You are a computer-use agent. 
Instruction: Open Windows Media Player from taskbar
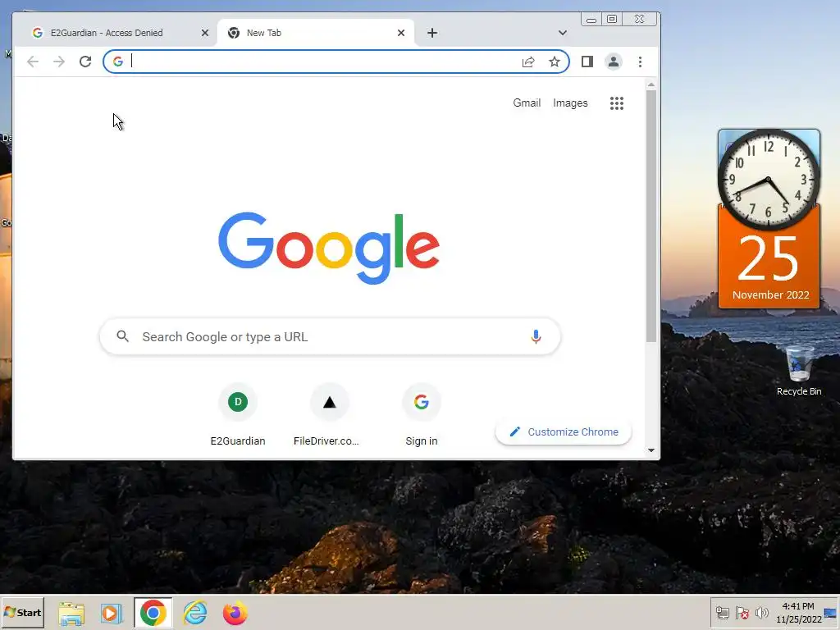tap(112, 612)
